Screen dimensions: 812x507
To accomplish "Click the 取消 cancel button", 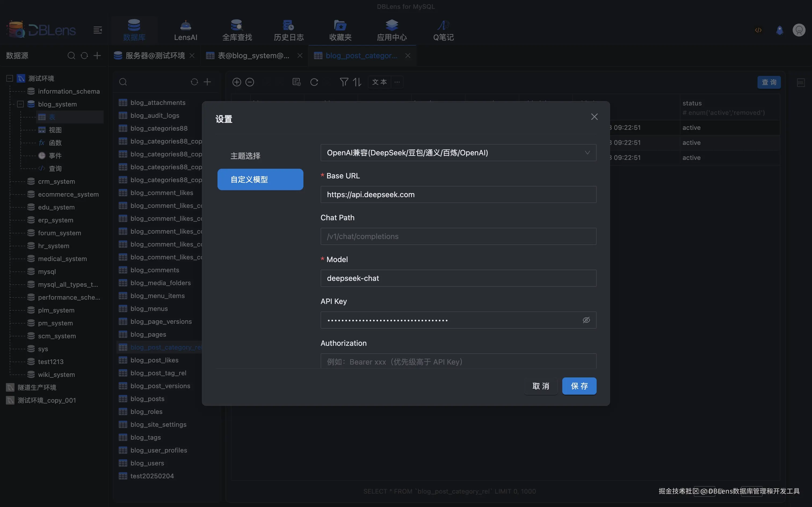I will tap(541, 386).
